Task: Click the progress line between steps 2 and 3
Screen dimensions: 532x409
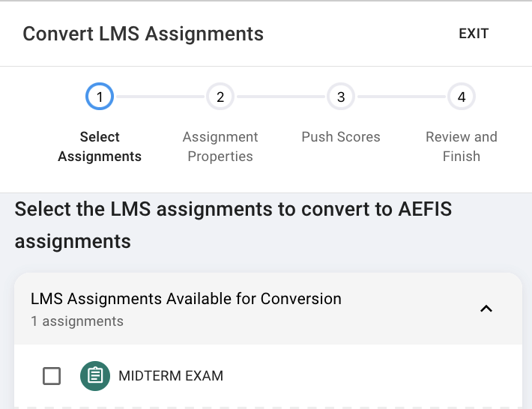Action: coord(280,97)
